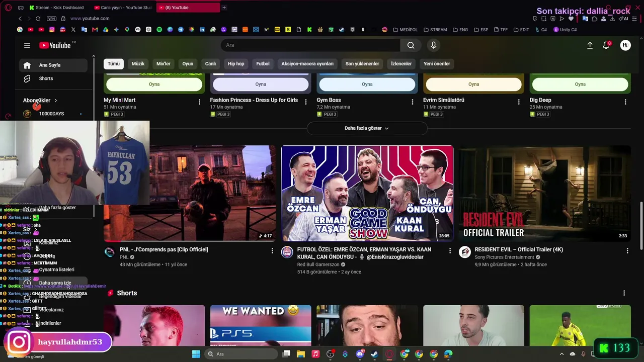Open the ESP bookmarks folder

pos(481,30)
